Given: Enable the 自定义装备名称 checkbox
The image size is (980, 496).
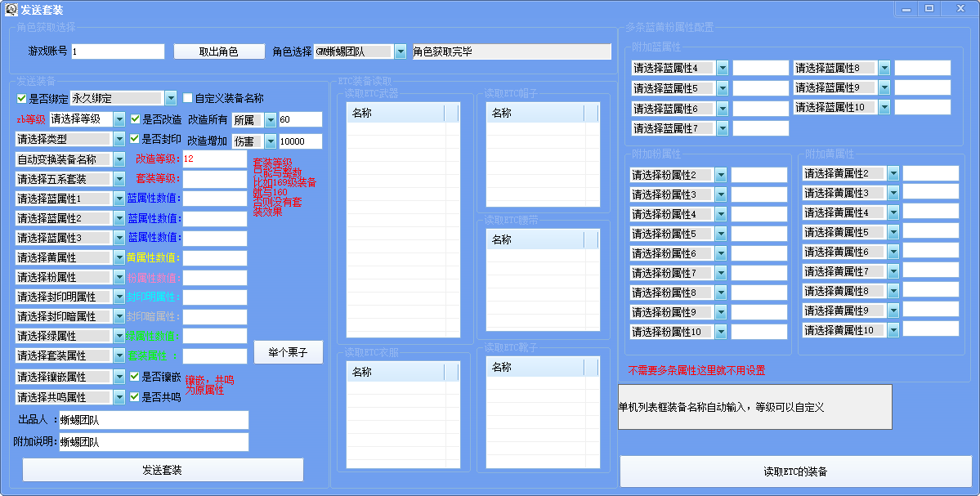Looking at the screenshot, I should [188, 98].
